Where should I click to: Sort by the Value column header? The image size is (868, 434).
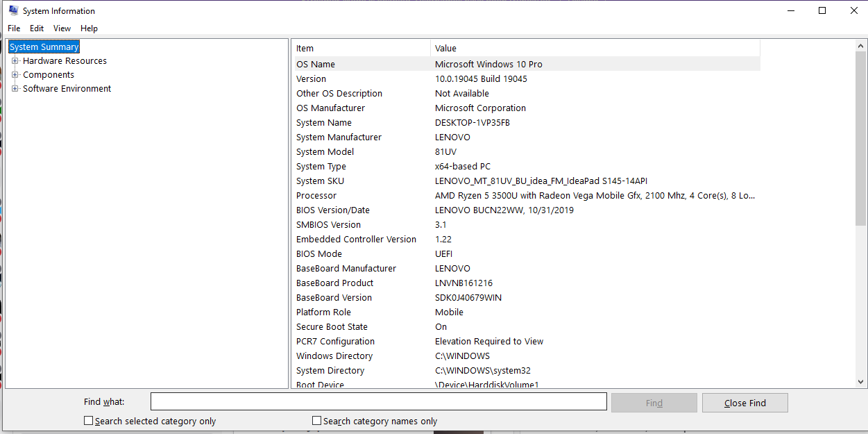click(x=595, y=49)
